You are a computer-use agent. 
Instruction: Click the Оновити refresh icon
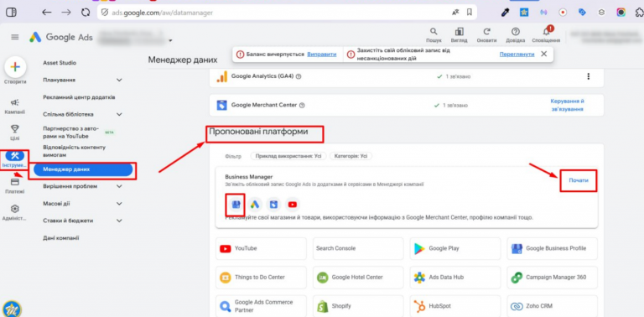(x=486, y=35)
